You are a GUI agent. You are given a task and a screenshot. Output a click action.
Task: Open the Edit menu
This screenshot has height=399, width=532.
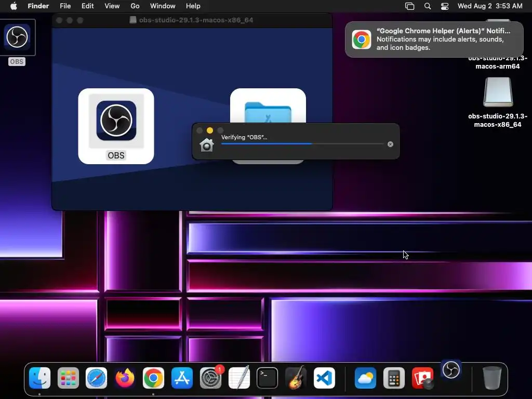tap(87, 6)
